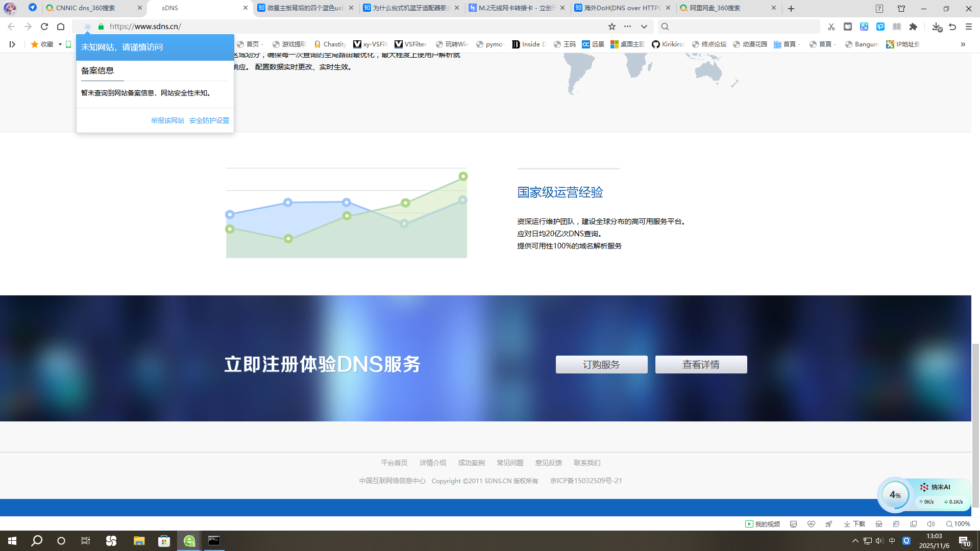
Task: Click the download manager arrow icon
Action: point(936,27)
